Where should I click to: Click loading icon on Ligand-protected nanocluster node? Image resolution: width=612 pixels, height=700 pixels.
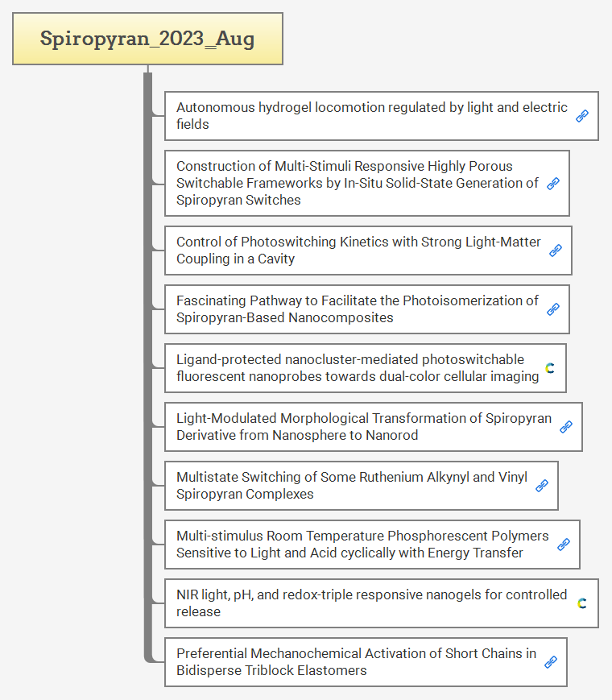[550, 368]
